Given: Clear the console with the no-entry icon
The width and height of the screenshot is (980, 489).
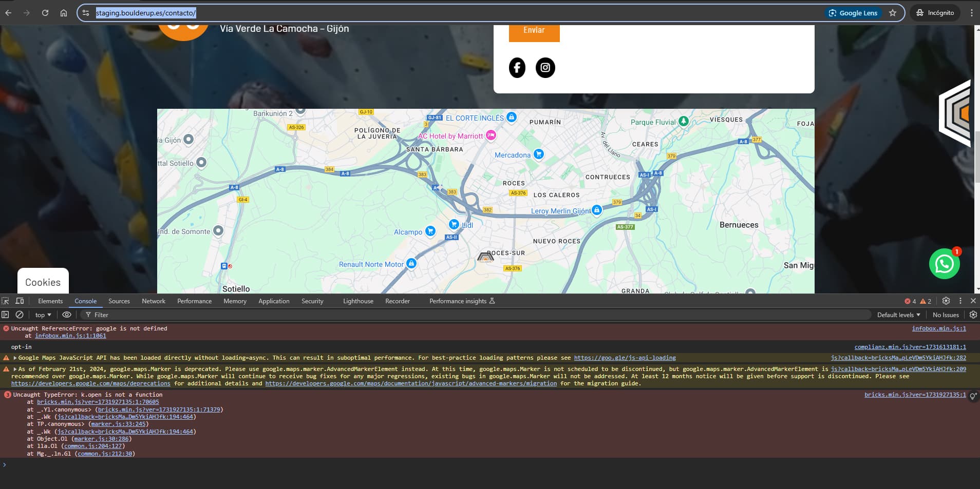Looking at the screenshot, I should pos(20,315).
